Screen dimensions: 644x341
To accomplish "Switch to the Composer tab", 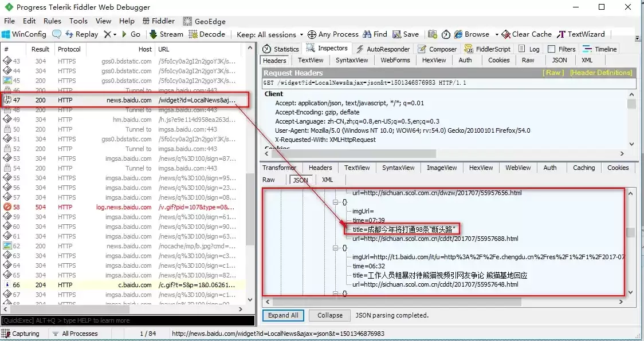I will tap(437, 49).
